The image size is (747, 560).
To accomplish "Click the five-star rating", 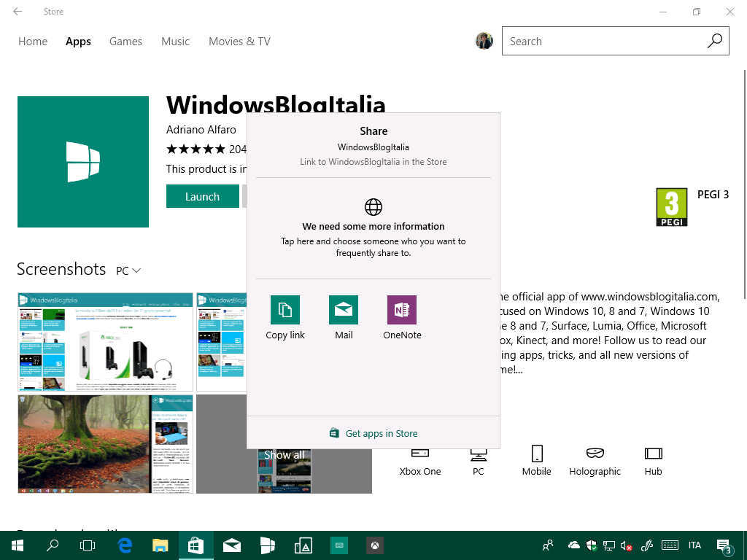I will click(x=196, y=149).
